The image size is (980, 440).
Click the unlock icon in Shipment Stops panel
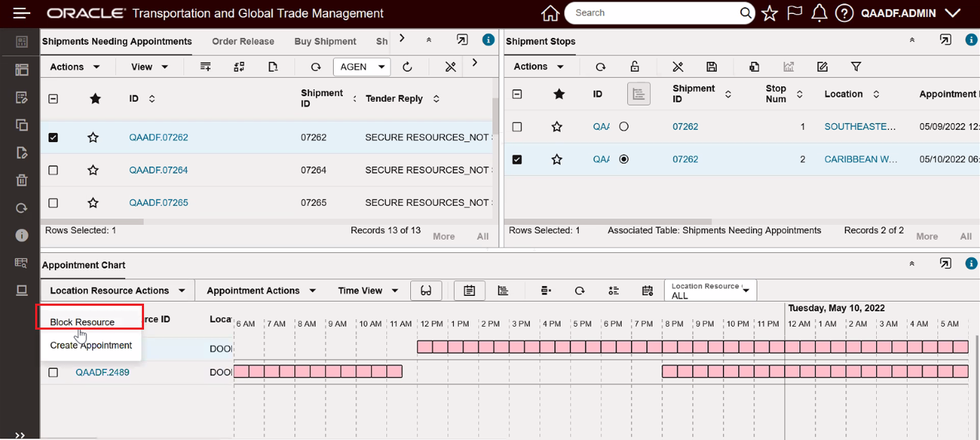(x=634, y=66)
